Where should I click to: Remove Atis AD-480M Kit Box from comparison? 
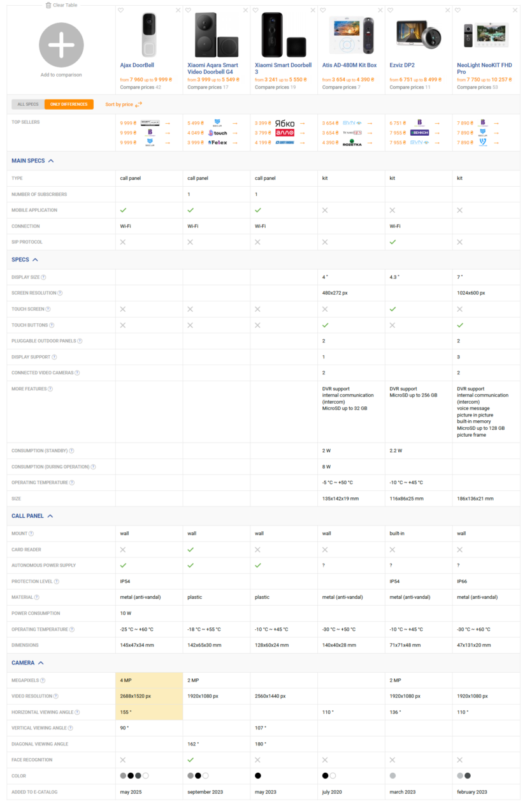[x=380, y=10]
